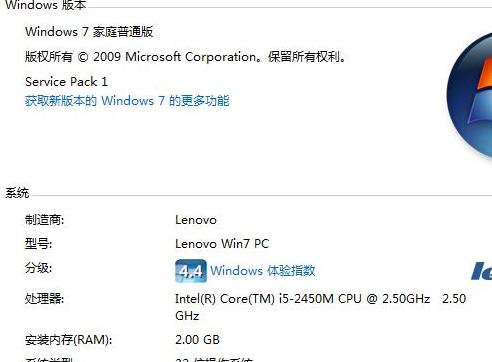Click the 分级 label
The width and height of the screenshot is (492, 362).
(x=38, y=268)
